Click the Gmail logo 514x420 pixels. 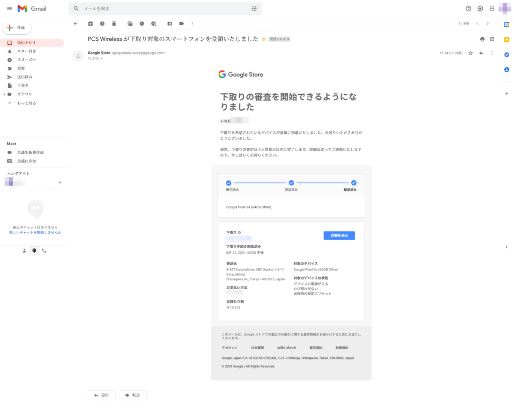click(x=32, y=9)
